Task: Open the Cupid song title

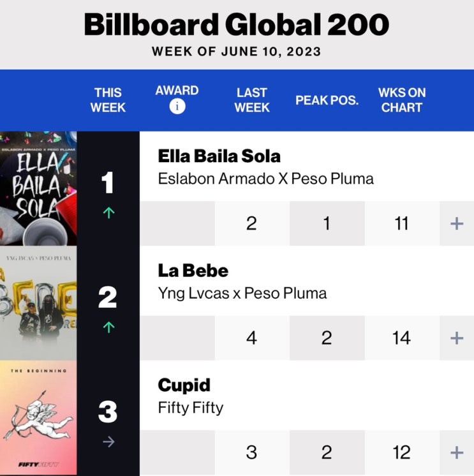Action: point(184,385)
